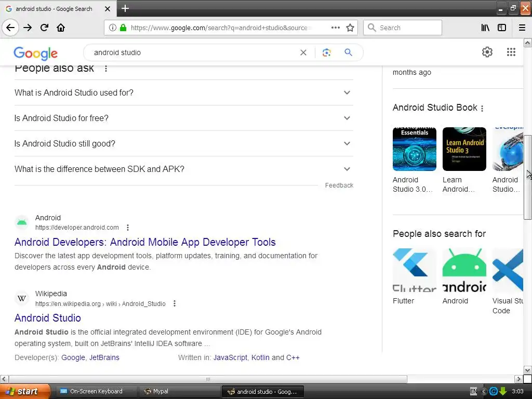View connection security via the green padlock
The width and height of the screenshot is (532, 399).
123,28
